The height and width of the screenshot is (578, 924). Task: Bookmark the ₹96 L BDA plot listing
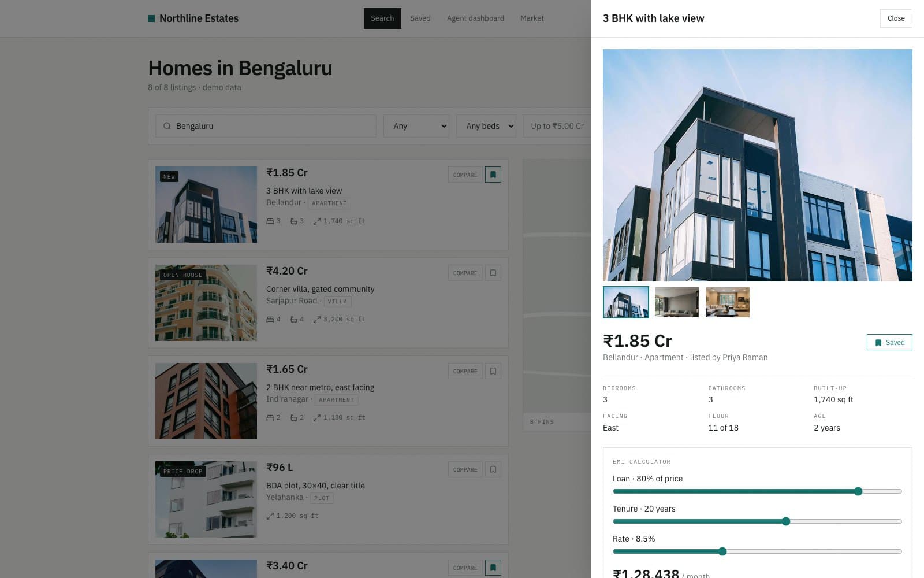493,469
